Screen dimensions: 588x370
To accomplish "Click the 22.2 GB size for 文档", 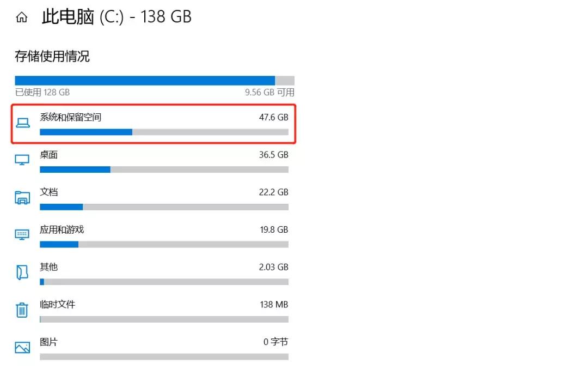I will [273, 192].
